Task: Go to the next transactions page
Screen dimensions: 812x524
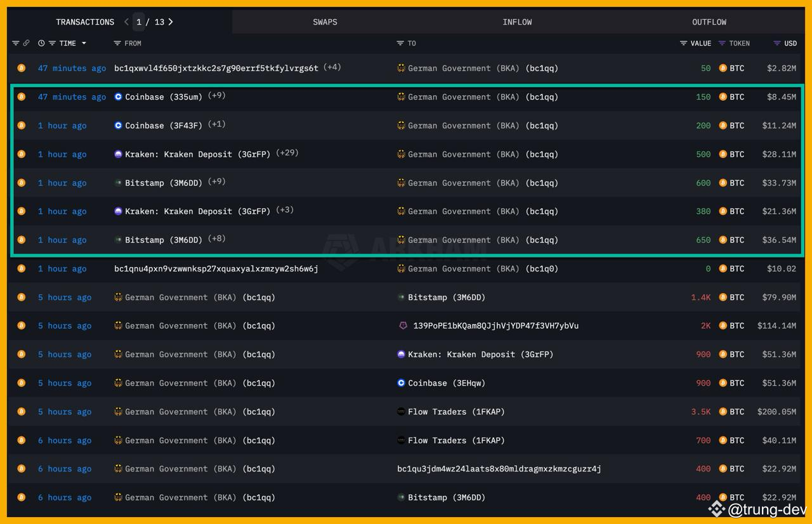Action: pos(171,22)
